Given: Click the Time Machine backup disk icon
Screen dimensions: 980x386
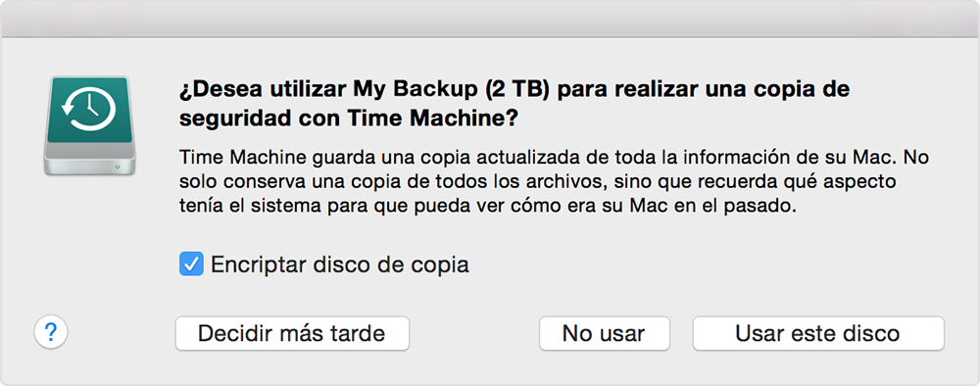Looking at the screenshot, I should (89, 125).
